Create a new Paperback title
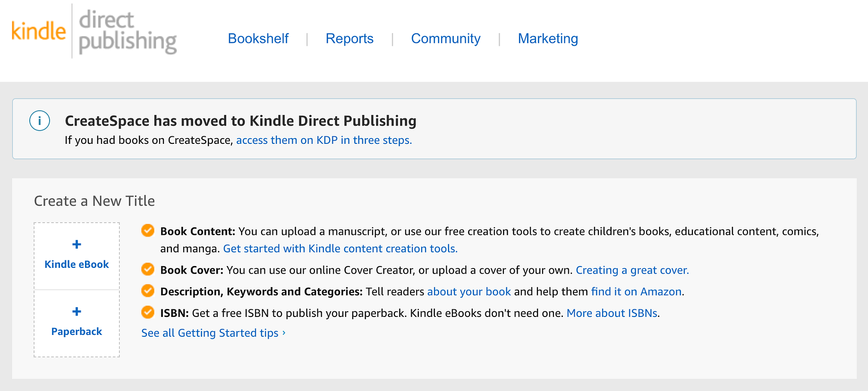Viewport: 868px width, 391px height. pos(77,324)
